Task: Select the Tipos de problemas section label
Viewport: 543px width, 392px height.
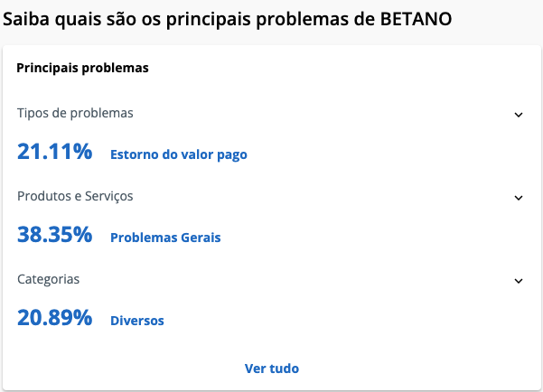Action: 75,113
